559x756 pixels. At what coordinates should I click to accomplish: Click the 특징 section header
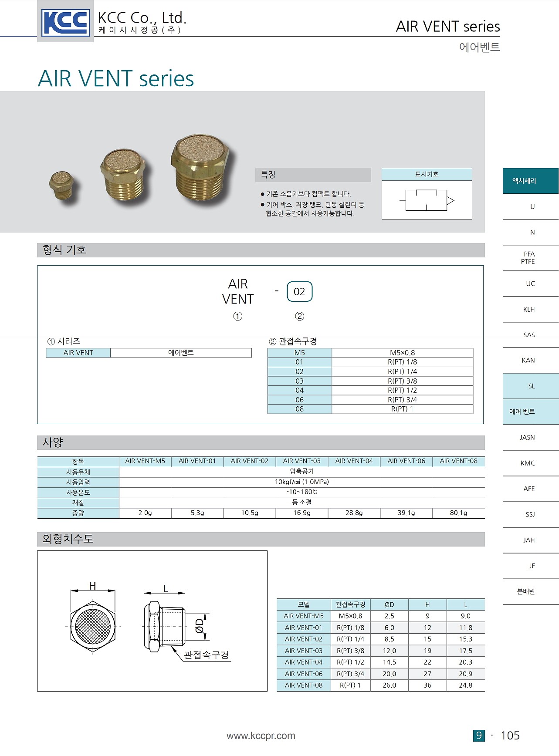pyautogui.click(x=313, y=175)
